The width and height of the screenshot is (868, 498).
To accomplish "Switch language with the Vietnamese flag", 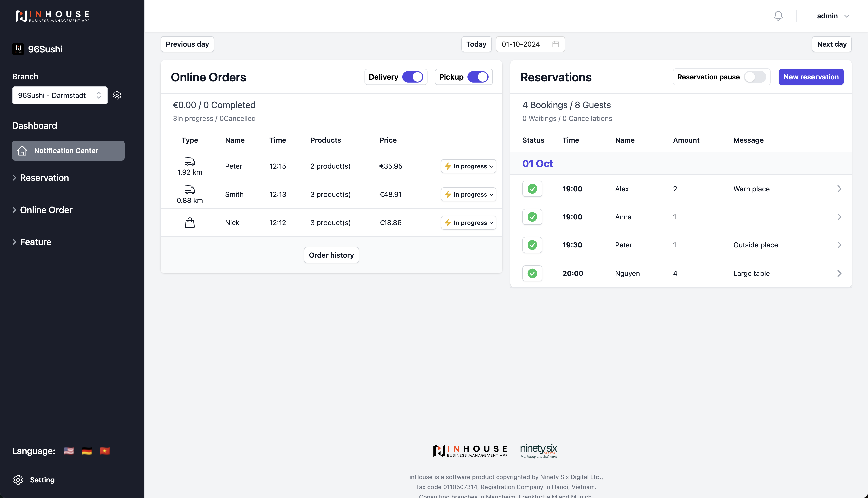I will 105,451.
